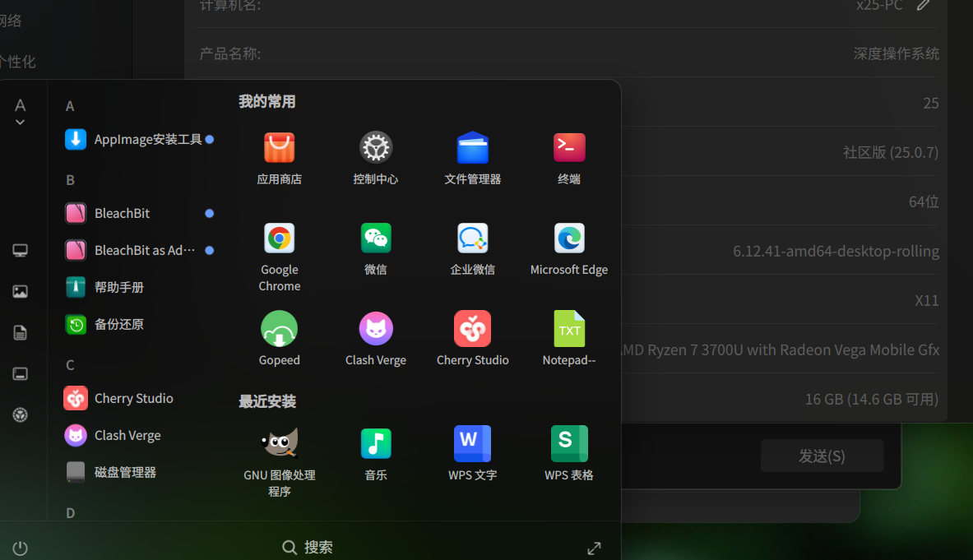Image resolution: width=973 pixels, height=560 pixels.
Task: Click the 搜索 search field
Action: pos(308,547)
